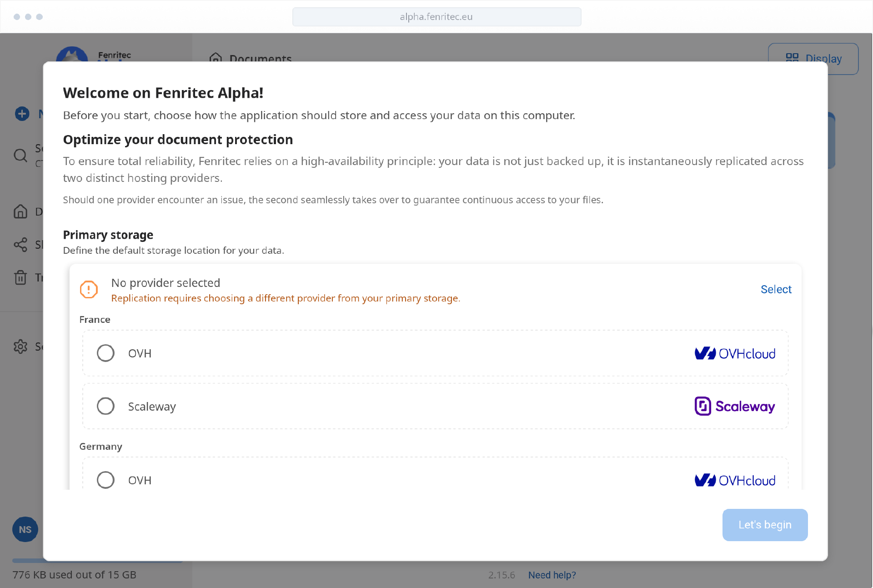Screen dimensions: 873x588
Task: Click the Select link for primary storage
Action: (x=776, y=289)
